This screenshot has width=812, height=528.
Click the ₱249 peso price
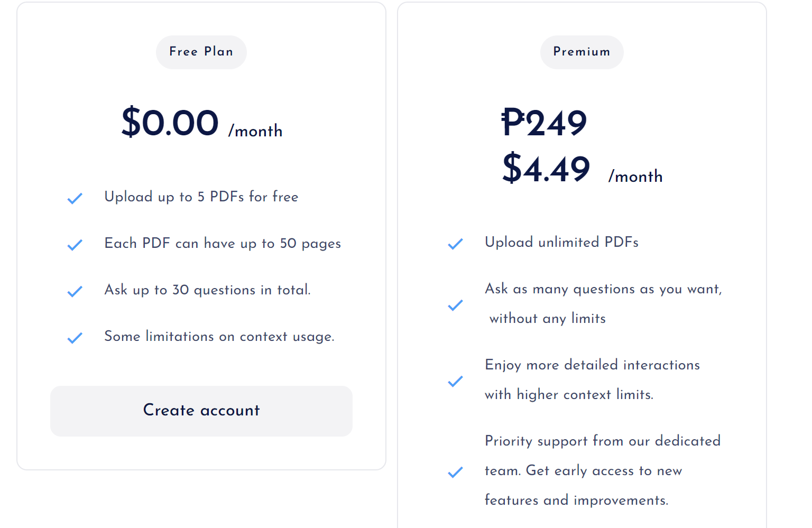click(x=544, y=123)
